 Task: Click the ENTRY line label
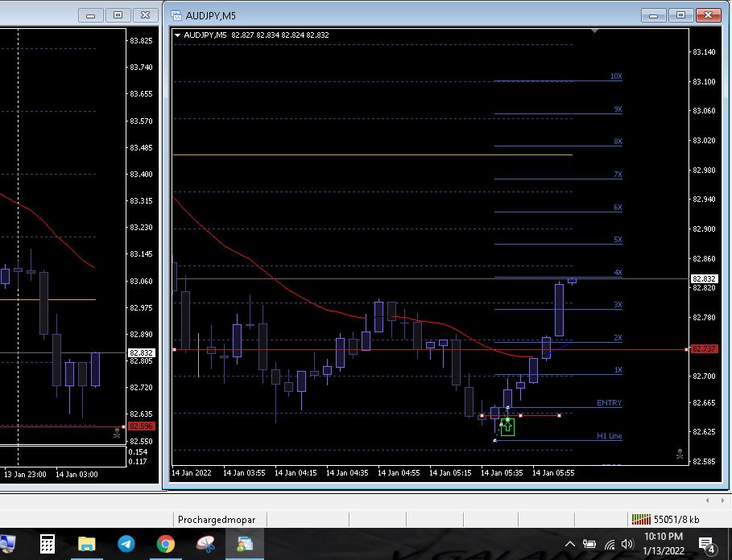(609, 403)
